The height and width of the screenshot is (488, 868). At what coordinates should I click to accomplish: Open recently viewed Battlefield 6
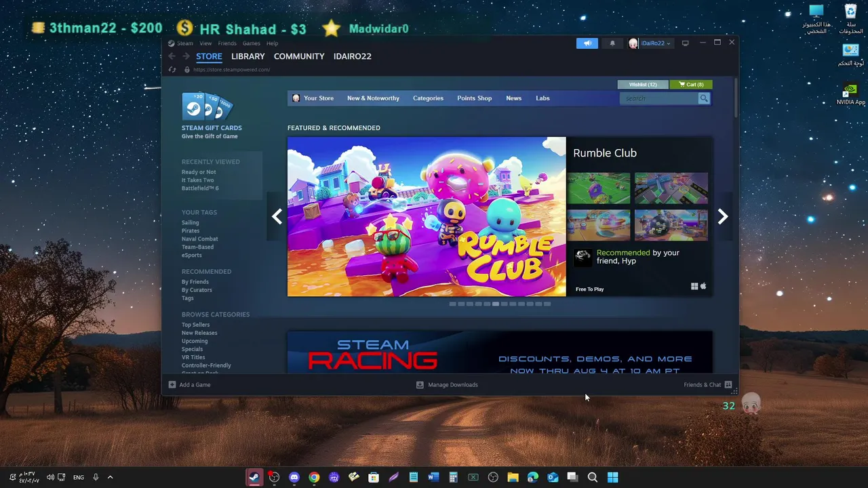200,188
